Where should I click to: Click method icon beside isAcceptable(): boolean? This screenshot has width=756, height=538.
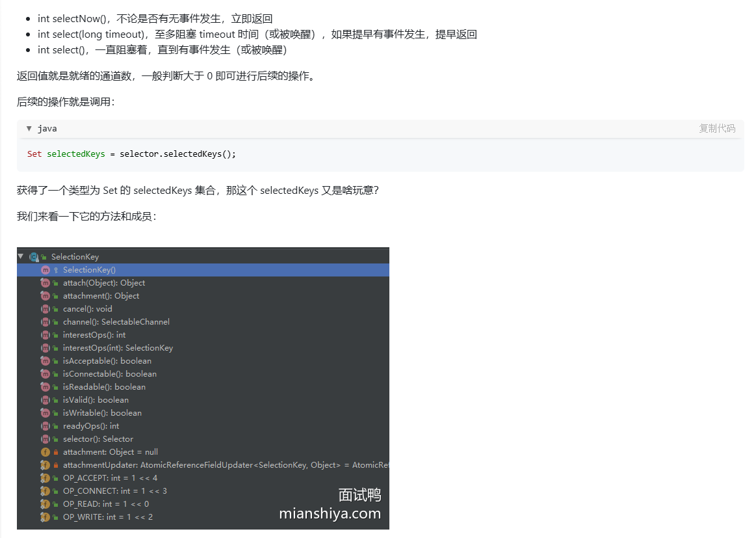click(x=46, y=361)
